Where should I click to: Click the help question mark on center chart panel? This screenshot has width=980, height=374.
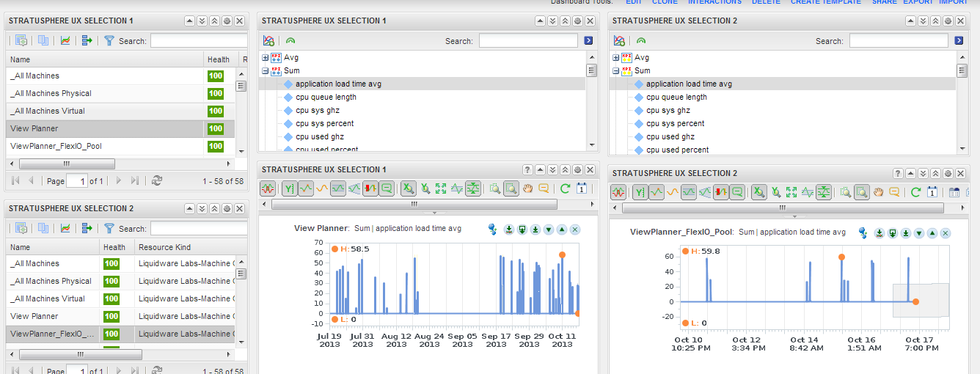tap(527, 169)
